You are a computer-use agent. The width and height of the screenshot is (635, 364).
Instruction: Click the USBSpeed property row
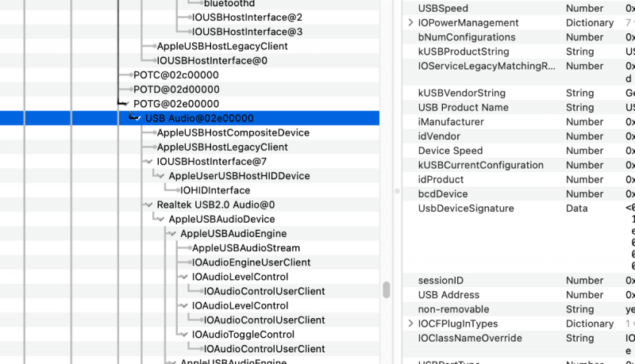click(x=443, y=9)
